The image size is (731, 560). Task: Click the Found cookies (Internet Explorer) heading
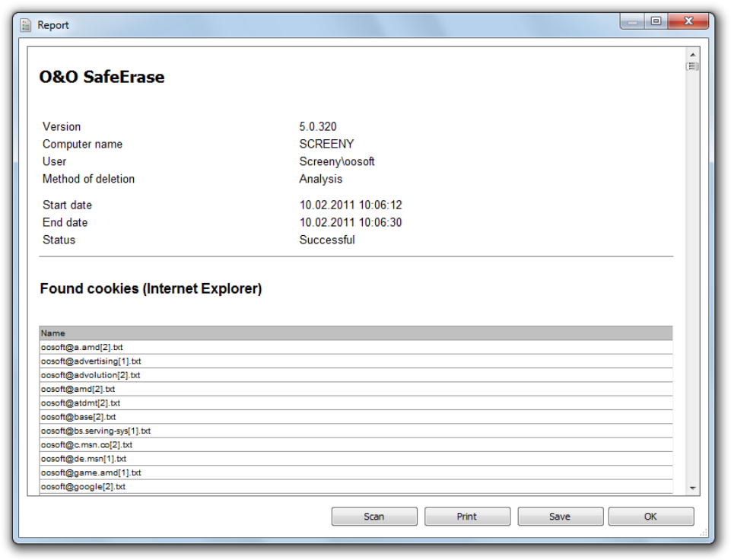[151, 289]
